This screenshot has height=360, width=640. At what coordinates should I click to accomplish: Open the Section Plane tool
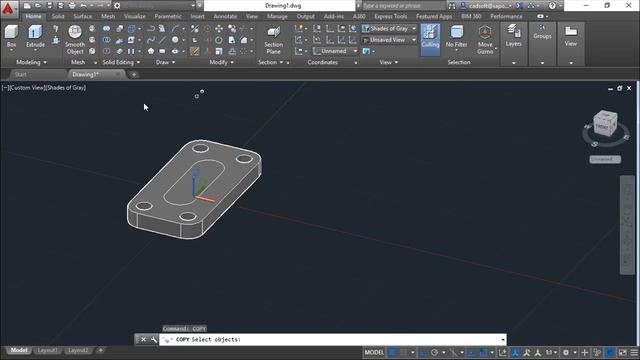tap(273, 40)
